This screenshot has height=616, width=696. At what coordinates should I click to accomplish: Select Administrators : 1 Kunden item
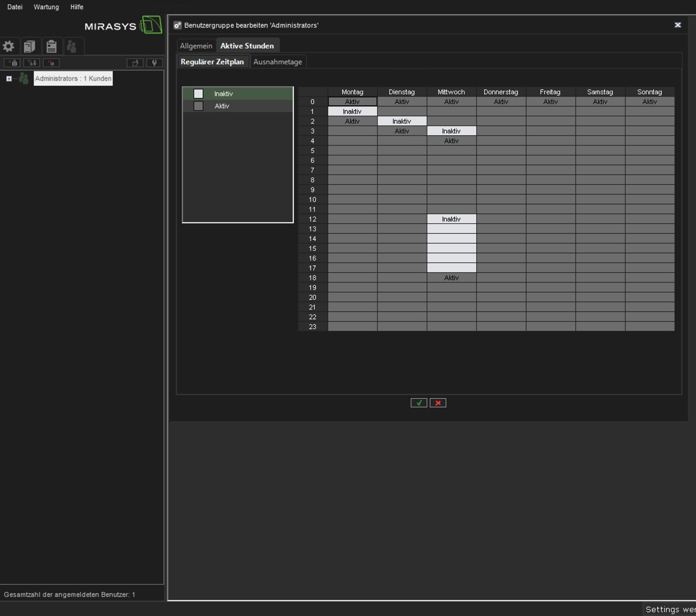(73, 79)
